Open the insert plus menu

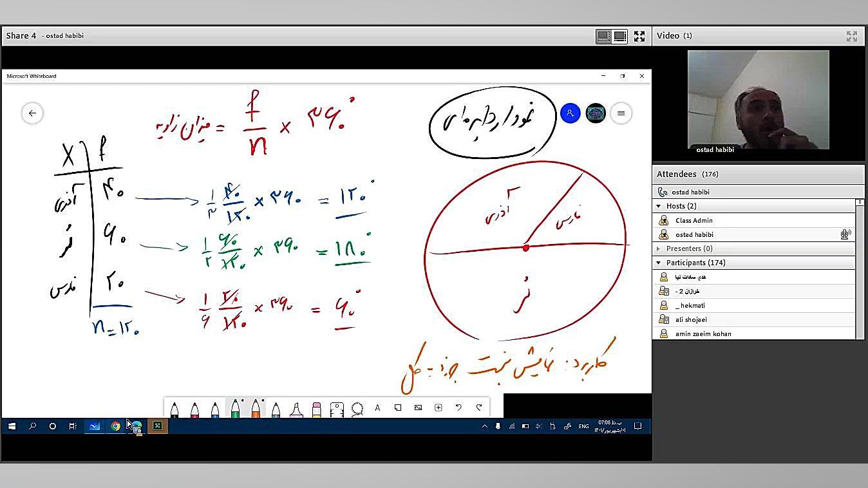(x=439, y=408)
